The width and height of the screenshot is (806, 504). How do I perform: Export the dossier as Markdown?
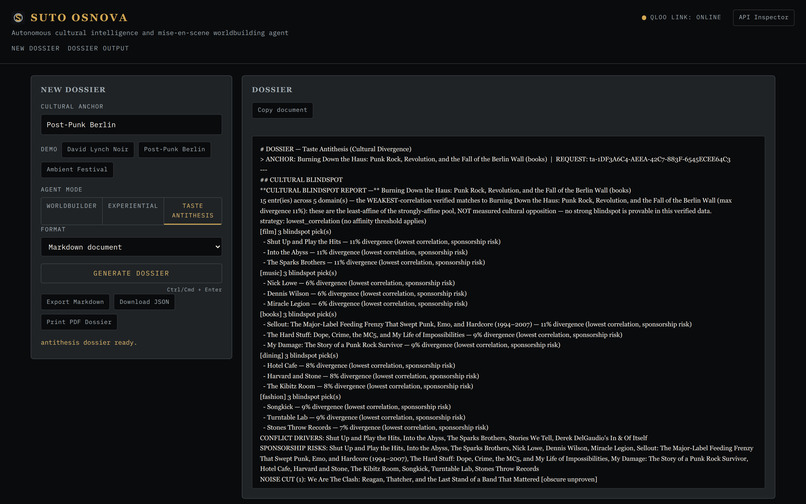(x=75, y=302)
